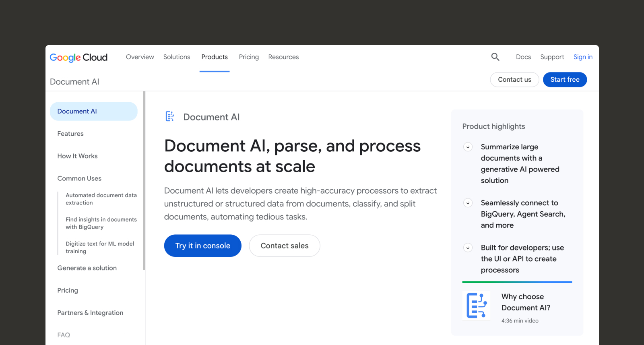This screenshot has height=345, width=644.
Task: Click the Document AI product icon by the heading
Action: pyautogui.click(x=170, y=116)
